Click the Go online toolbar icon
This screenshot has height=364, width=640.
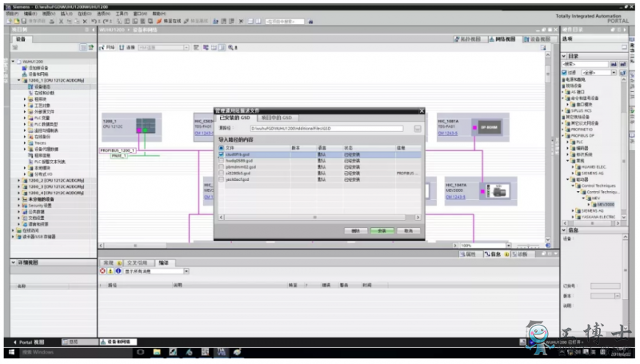point(159,22)
